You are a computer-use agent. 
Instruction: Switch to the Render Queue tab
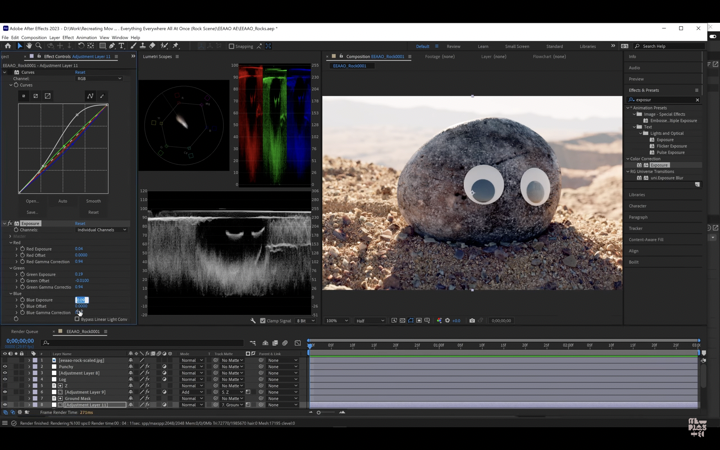pyautogui.click(x=24, y=332)
